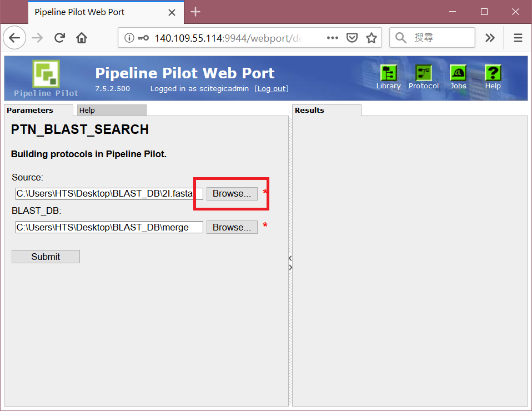Image resolution: width=532 pixels, height=411 pixels.
Task: Select the Pipeline Pilot Web Port browser tab
Action: [x=106, y=12]
